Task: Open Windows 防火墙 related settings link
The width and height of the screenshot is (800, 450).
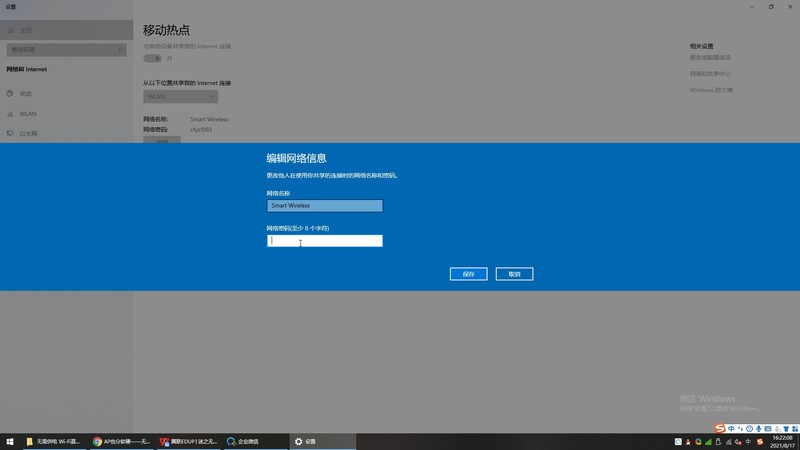Action: 711,90
